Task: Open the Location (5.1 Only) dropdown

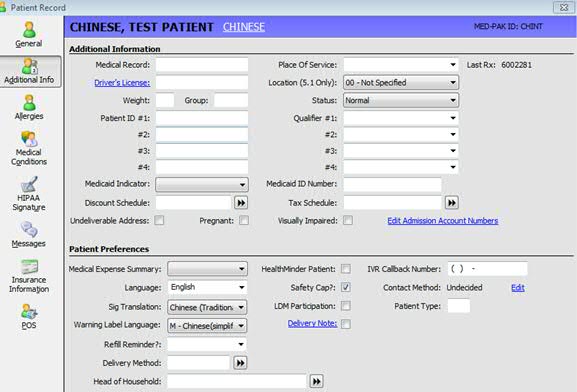Action: click(x=401, y=82)
